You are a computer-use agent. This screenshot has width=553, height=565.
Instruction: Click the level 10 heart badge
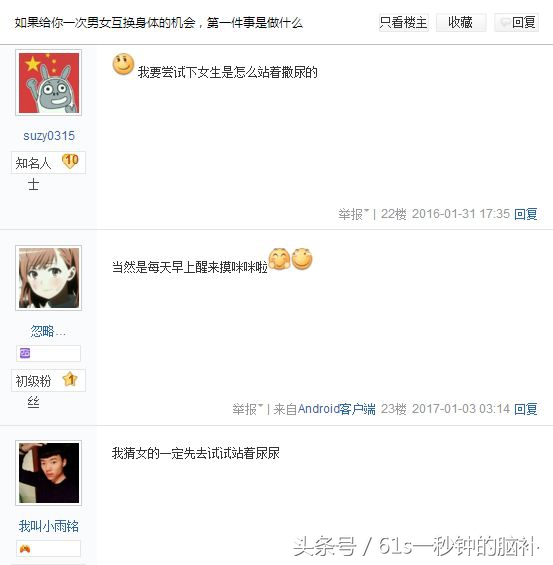point(70,161)
